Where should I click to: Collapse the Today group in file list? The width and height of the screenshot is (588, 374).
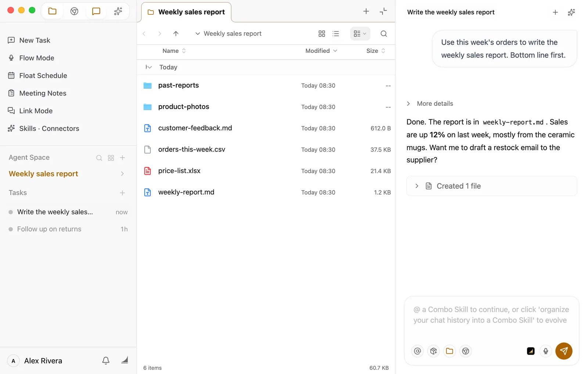point(148,67)
